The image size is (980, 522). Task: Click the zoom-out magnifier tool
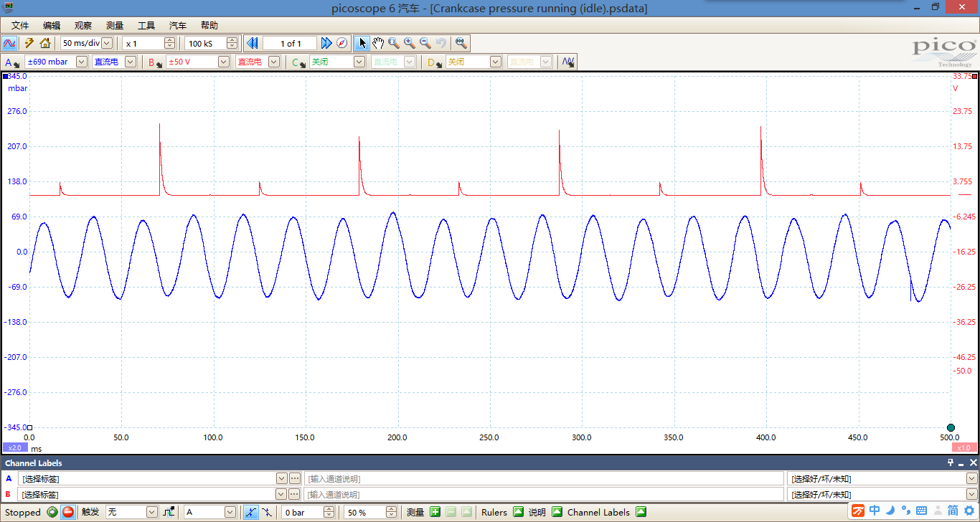425,43
